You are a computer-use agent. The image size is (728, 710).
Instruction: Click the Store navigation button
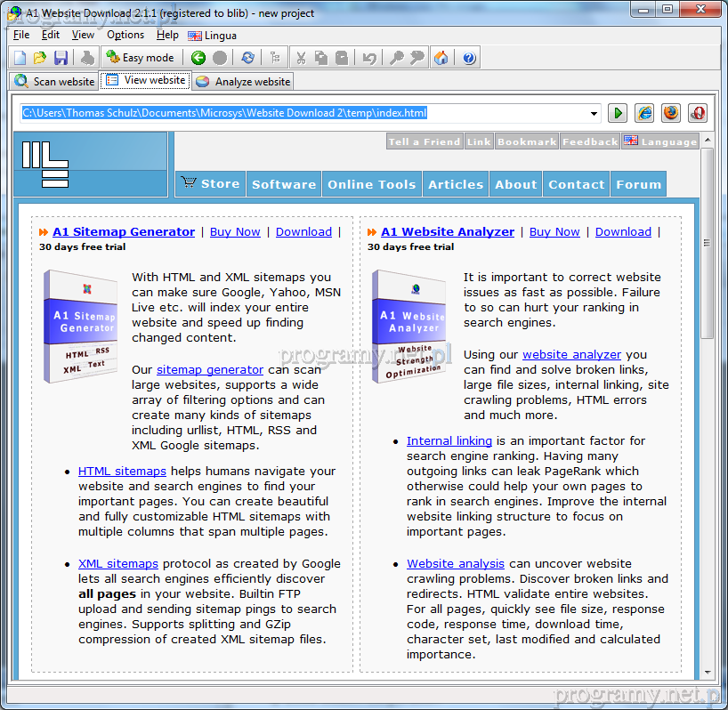point(210,184)
